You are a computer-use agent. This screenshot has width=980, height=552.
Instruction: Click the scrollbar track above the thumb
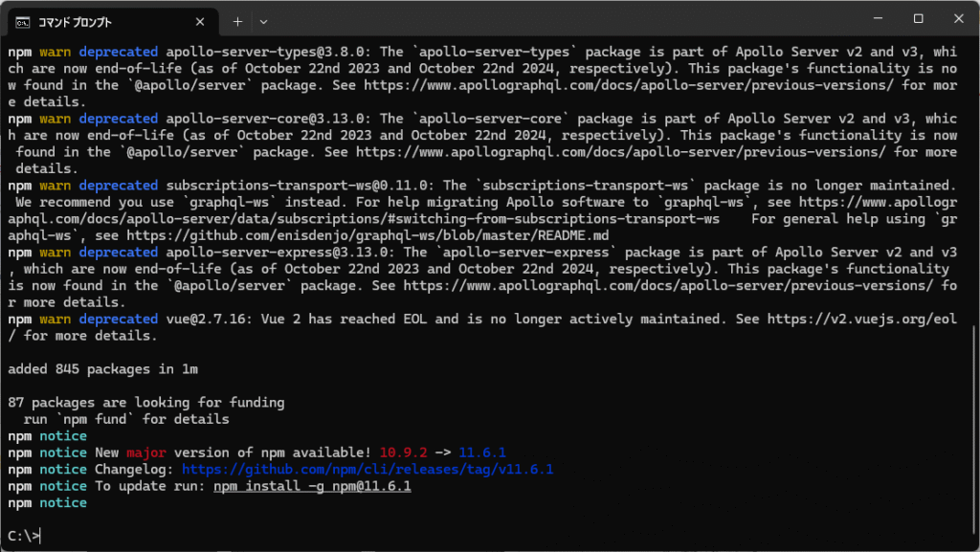point(973,191)
